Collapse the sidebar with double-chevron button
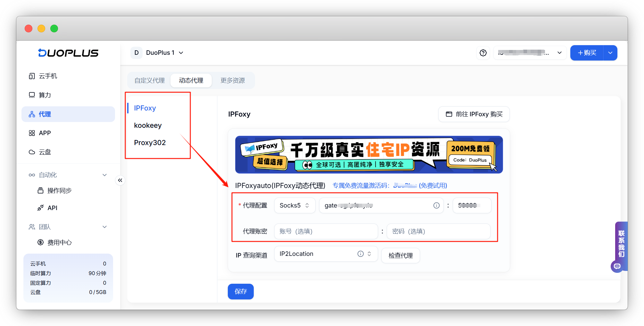The width and height of the screenshot is (644, 326). 120,180
